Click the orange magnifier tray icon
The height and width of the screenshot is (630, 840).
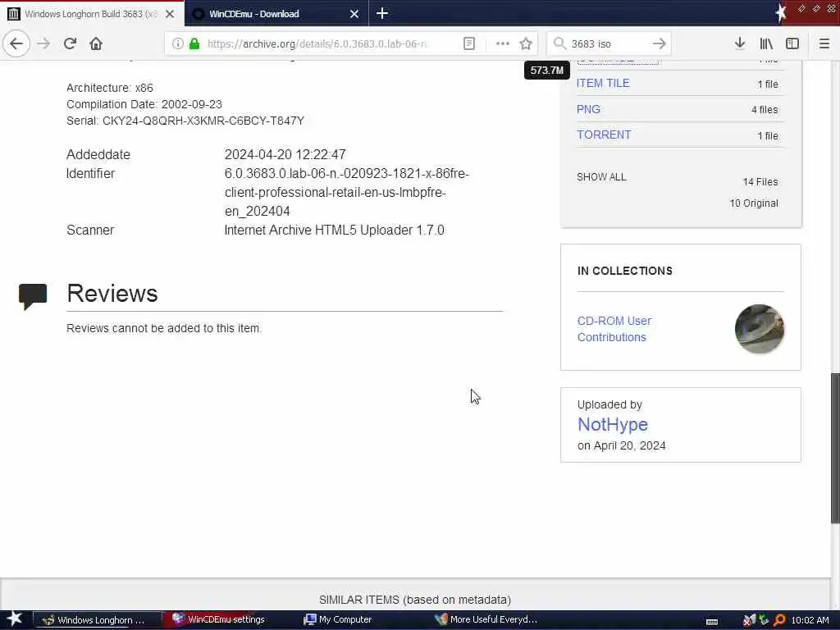coord(779,620)
